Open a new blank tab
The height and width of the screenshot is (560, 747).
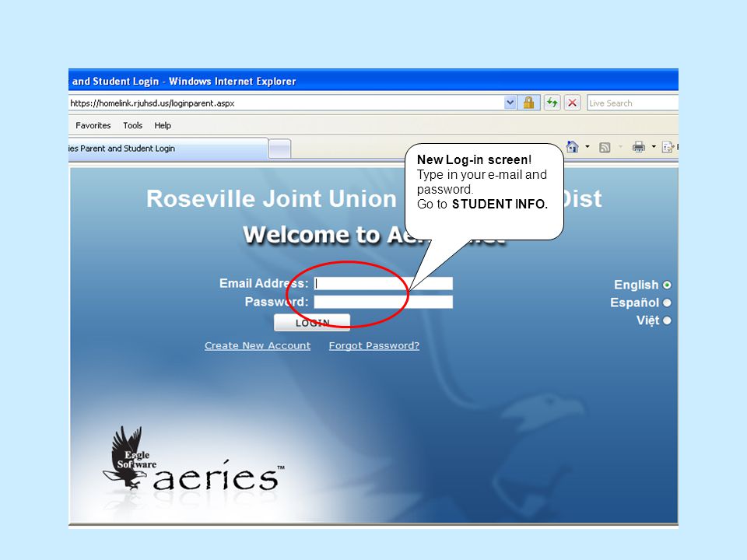pos(279,149)
